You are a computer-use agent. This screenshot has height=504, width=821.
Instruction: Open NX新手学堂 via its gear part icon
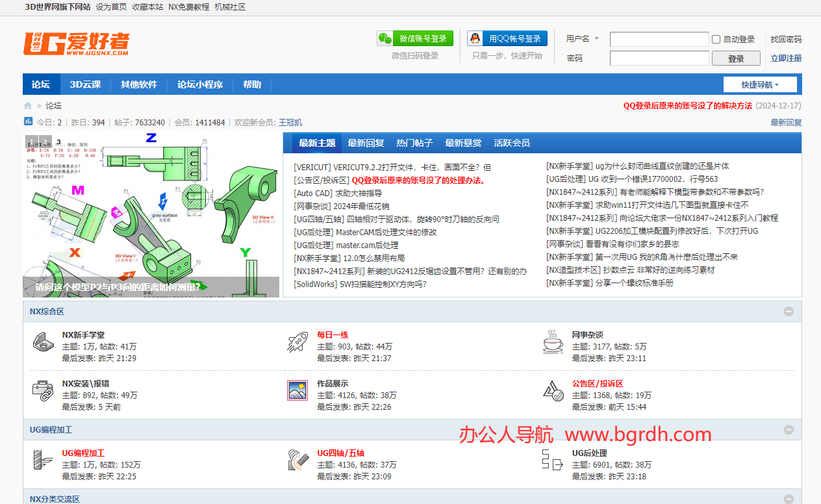point(42,341)
